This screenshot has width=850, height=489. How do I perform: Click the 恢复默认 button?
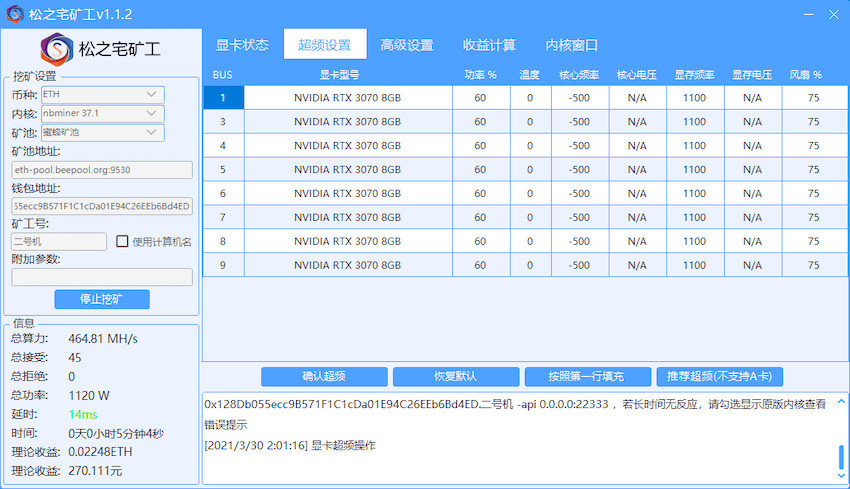[456, 376]
